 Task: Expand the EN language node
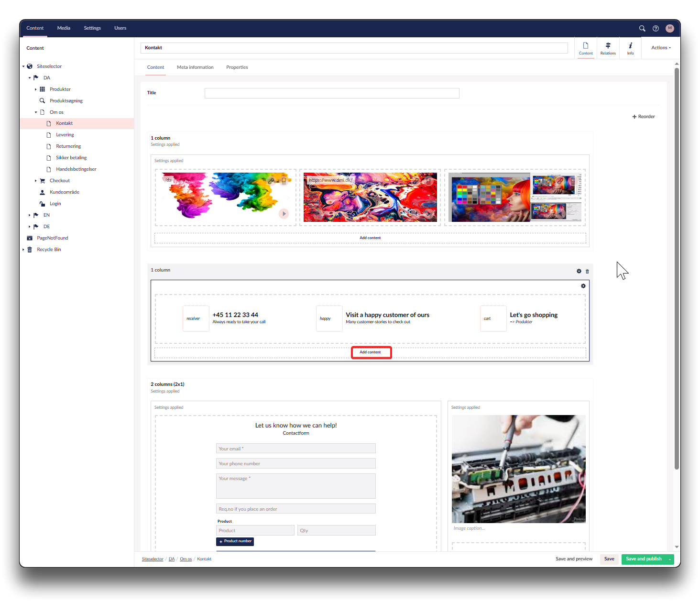(x=30, y=215)
